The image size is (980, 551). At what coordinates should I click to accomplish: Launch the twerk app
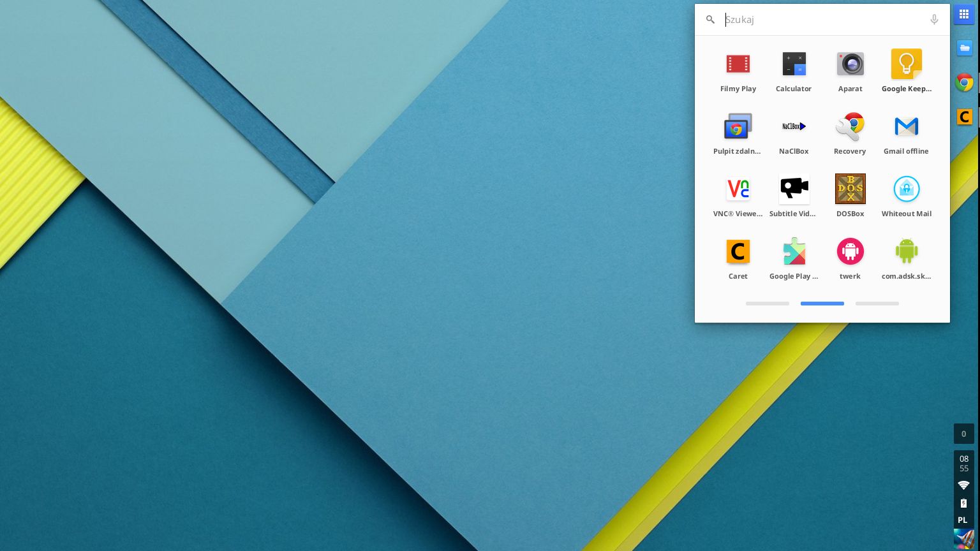pyautogui.click(x=850, y=252)
